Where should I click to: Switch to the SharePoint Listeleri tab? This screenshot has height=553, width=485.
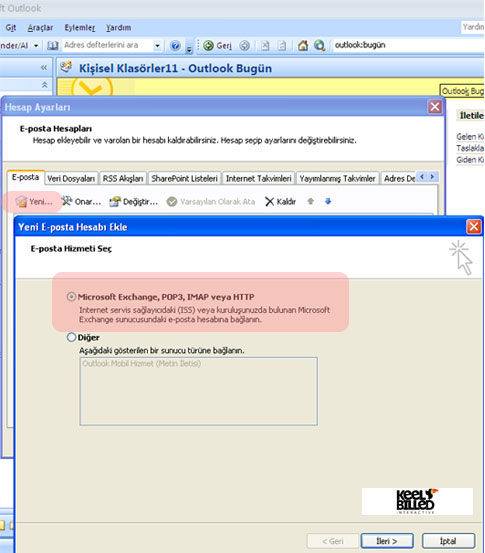click(184, 178)
